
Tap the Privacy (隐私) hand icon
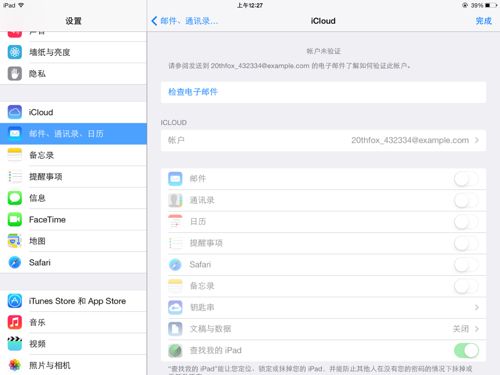coord(15,74)
